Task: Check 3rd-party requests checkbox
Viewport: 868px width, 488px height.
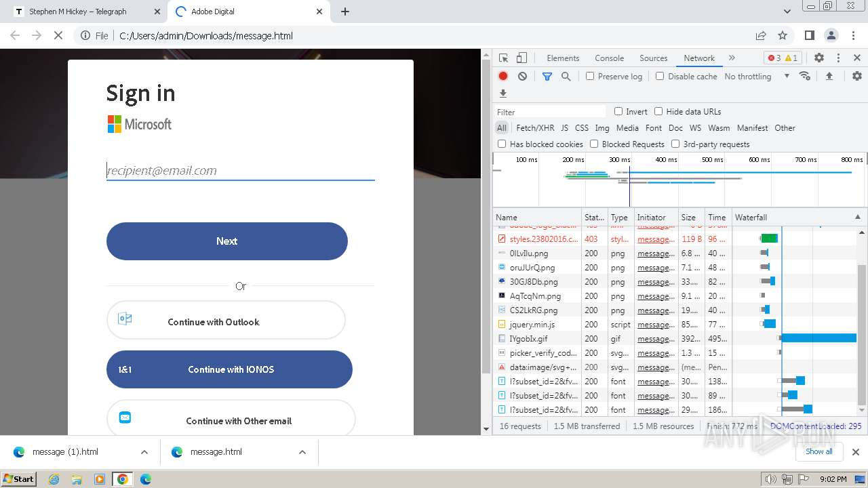Action: coord(675,144)
